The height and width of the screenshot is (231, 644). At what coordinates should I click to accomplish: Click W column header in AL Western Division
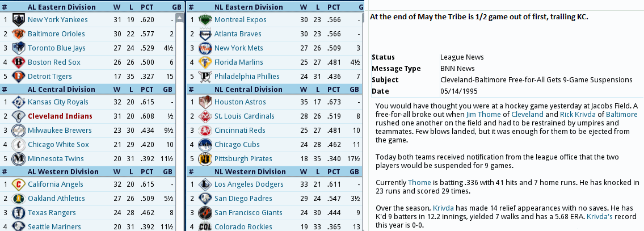pyautogui.click(x=117, y=171)
